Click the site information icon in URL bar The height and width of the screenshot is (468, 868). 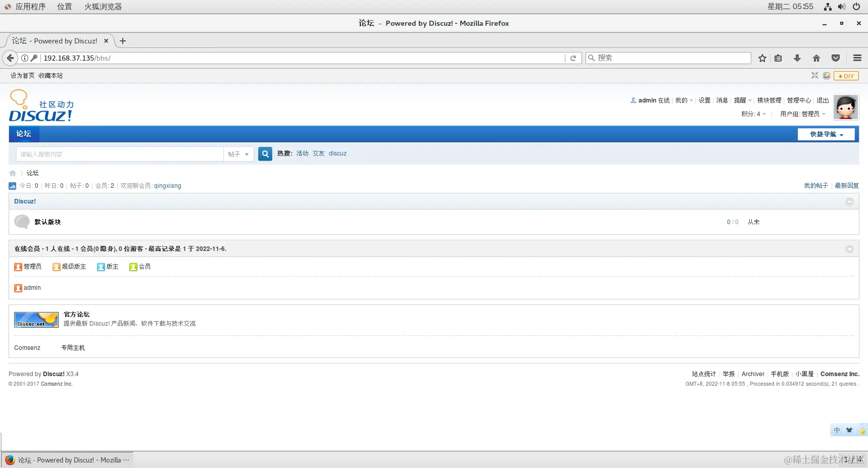24,58
